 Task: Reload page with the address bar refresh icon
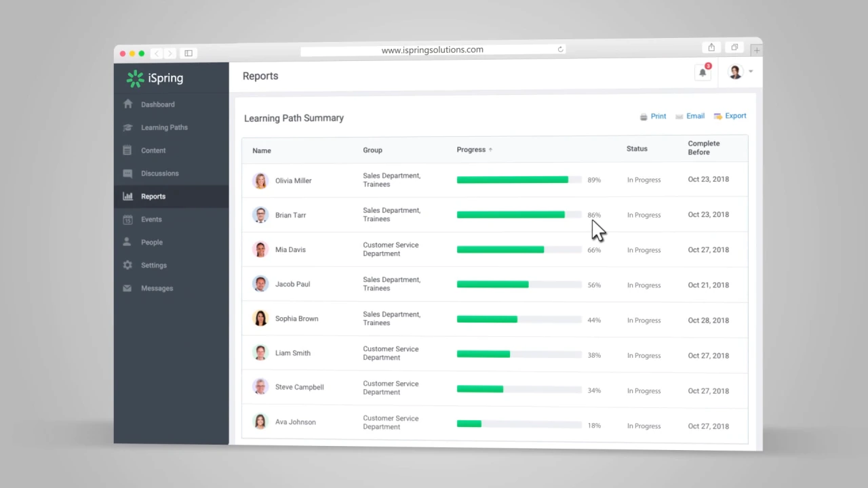click(560, 49)
